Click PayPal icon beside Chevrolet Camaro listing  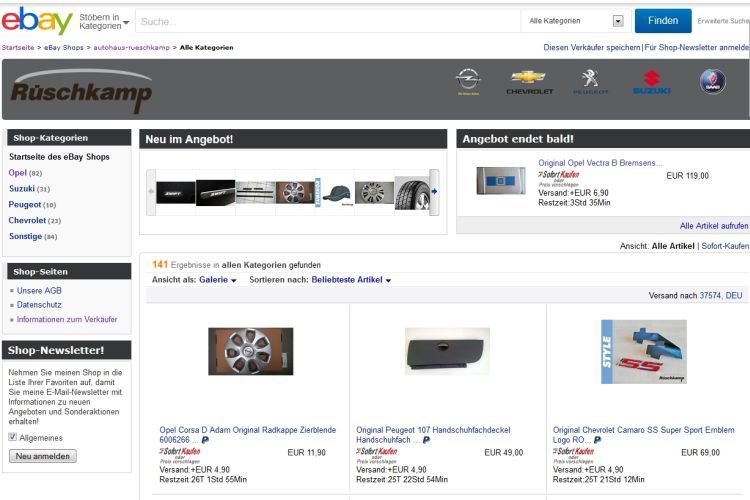(x=597, y=440)
